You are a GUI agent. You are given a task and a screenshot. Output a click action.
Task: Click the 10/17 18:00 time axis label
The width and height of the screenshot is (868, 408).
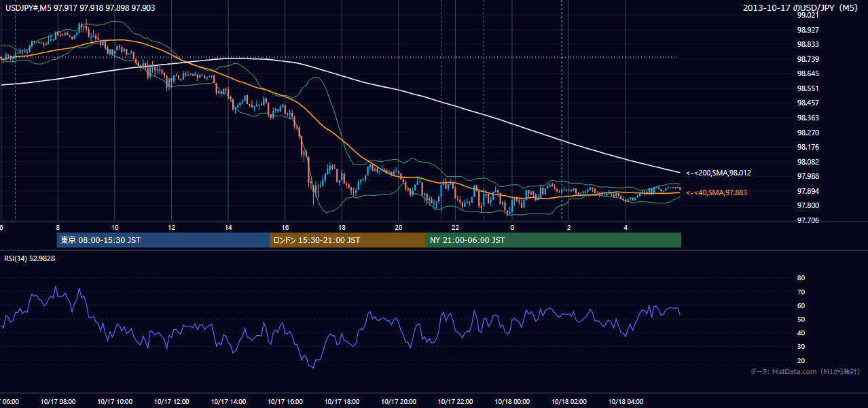[342, 402]
